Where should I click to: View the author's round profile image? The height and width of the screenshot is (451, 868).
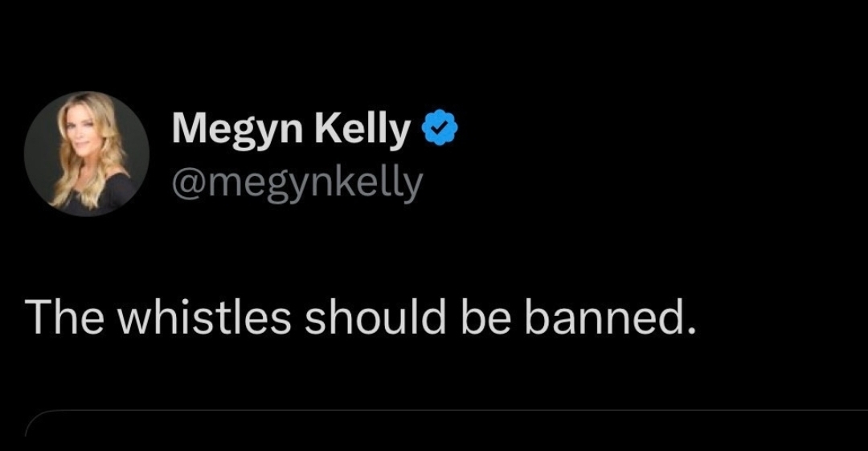click(x=87, y=154)
